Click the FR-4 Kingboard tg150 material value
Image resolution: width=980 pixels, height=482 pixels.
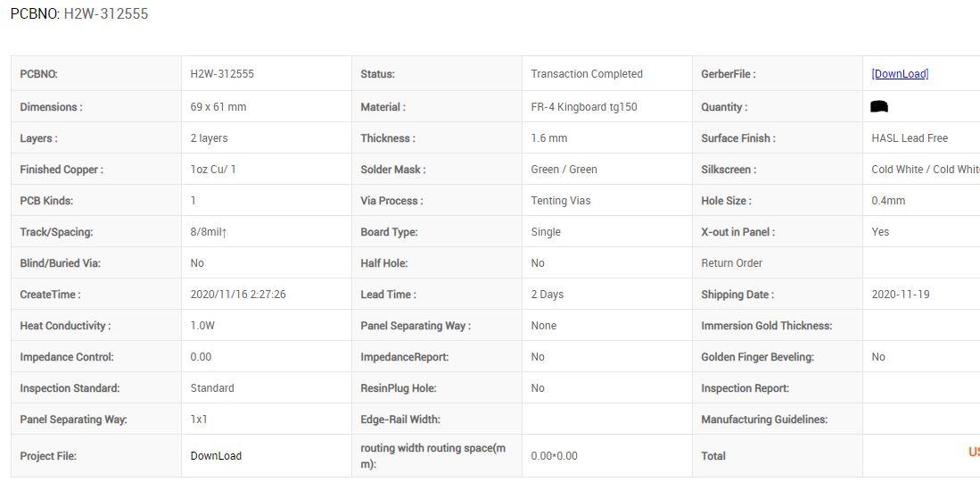click(584, 107)
